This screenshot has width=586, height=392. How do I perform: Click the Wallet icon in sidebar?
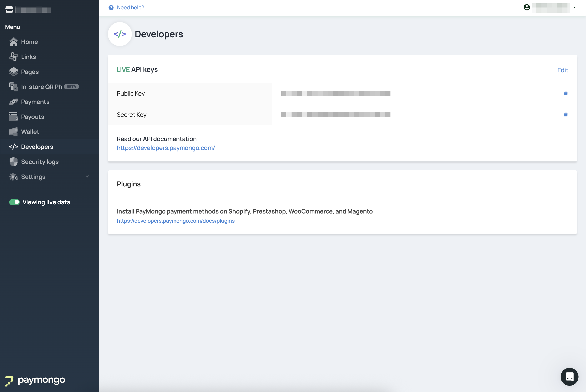click(x=14, y=132)
